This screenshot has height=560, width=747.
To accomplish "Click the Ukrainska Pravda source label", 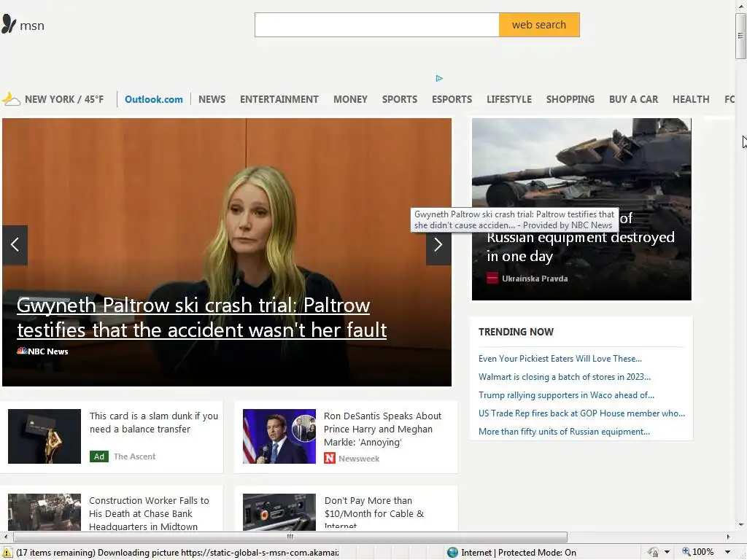I will click(x=535, y=279).
